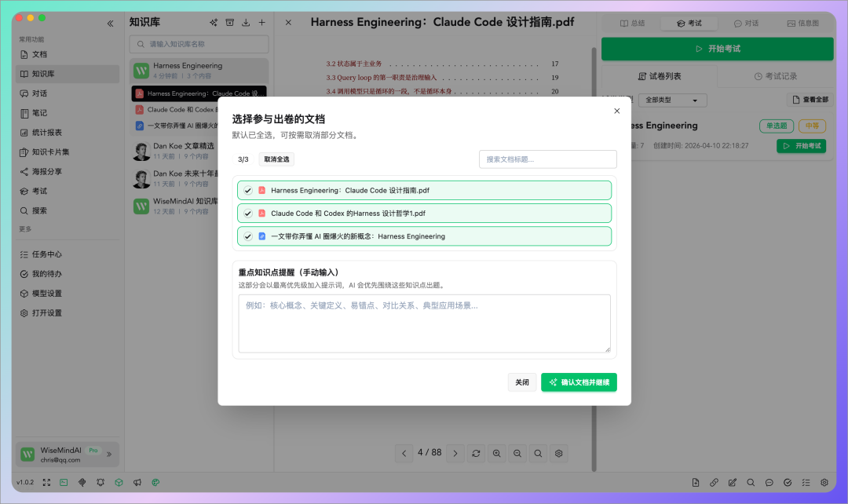This screenshot has height=504, width=848.
Task: Close the PDF viewer with X icon
Action: tap(288, 22)
